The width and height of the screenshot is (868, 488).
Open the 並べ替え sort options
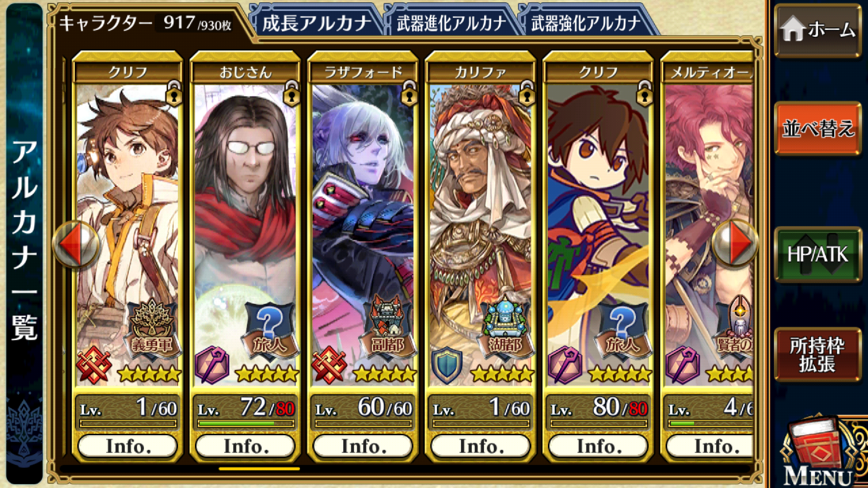818,129
